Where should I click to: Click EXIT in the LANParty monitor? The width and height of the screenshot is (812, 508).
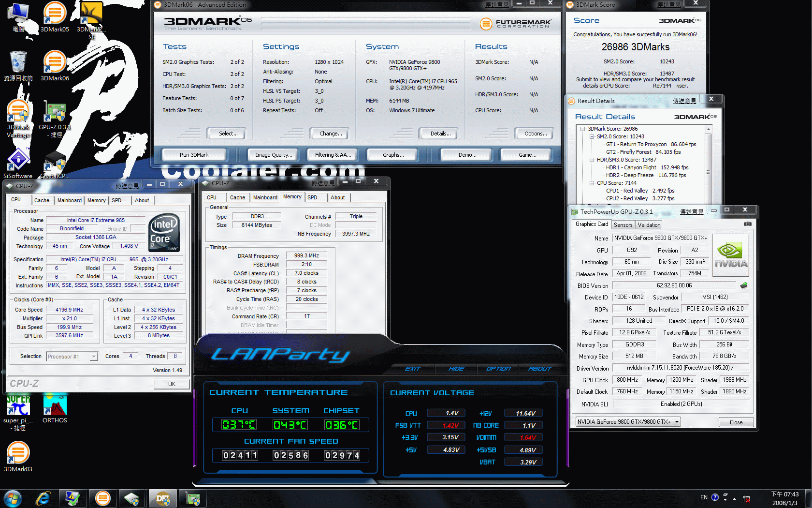[x=413, y=369]
